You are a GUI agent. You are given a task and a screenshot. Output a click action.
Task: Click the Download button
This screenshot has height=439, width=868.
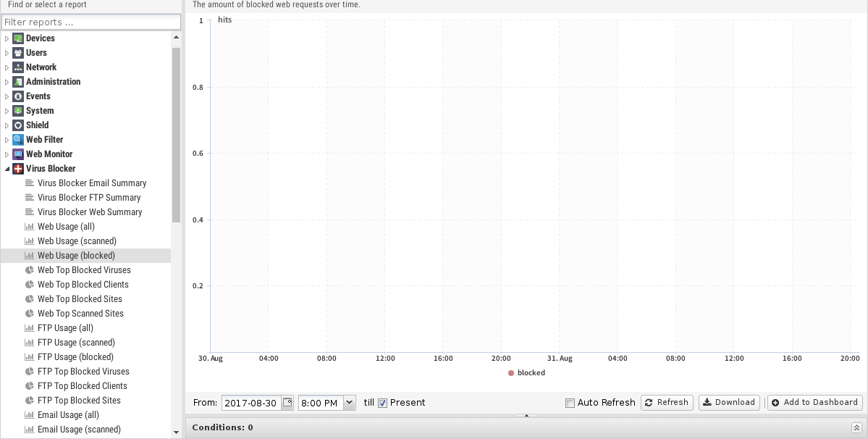[730, 403]
